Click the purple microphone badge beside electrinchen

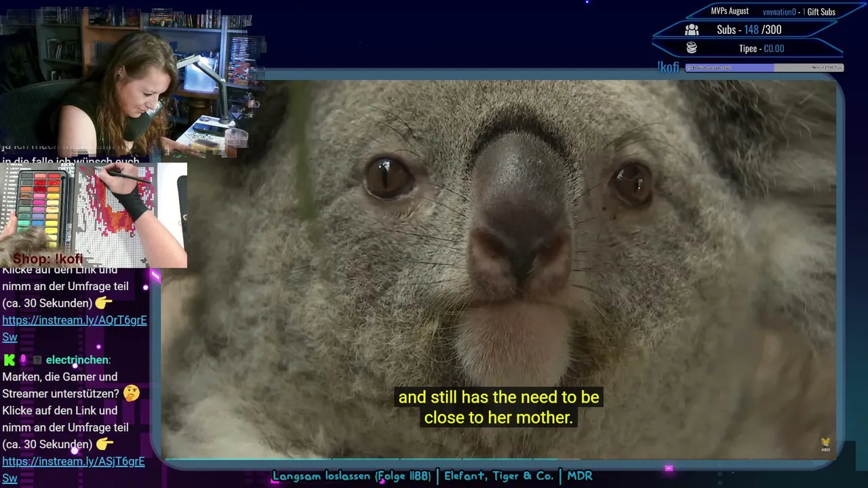tap(23, 360)
